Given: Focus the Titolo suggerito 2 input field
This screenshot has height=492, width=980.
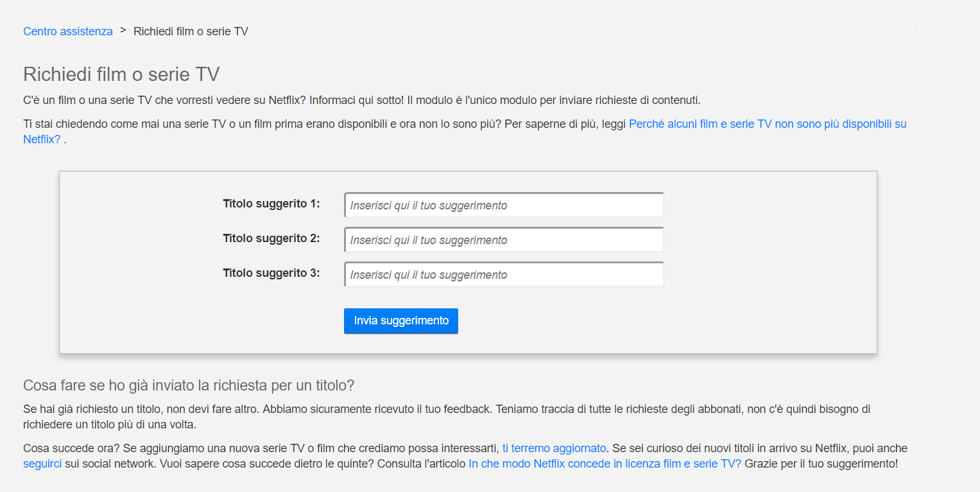Looking at the screenshot, I should (x=504, y=240).
